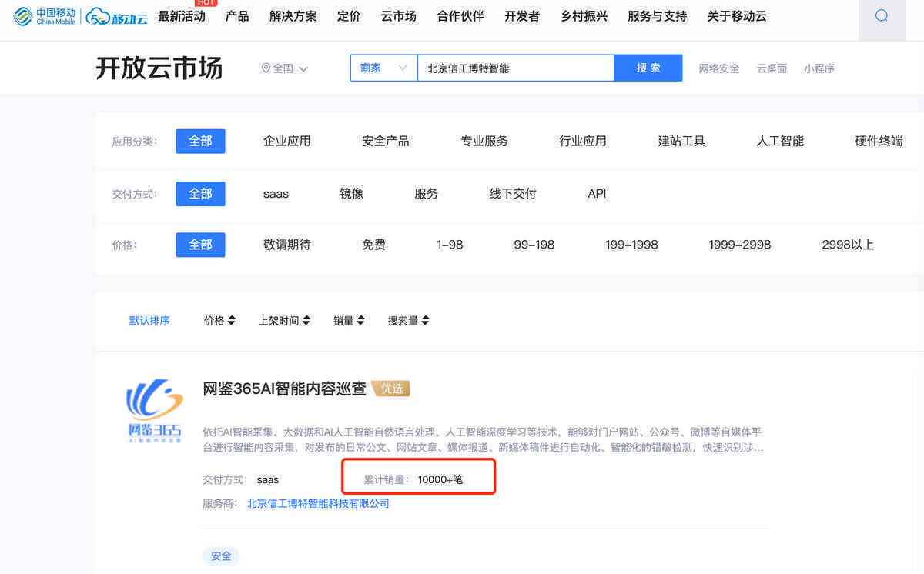Click the product description text starting 依托AI智能采集

483,439
